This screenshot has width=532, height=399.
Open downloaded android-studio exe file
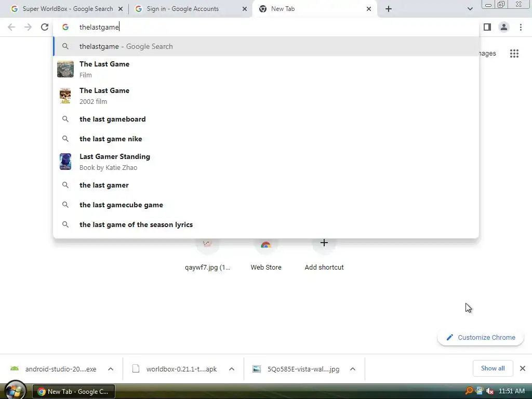click(x=54, y=369)
